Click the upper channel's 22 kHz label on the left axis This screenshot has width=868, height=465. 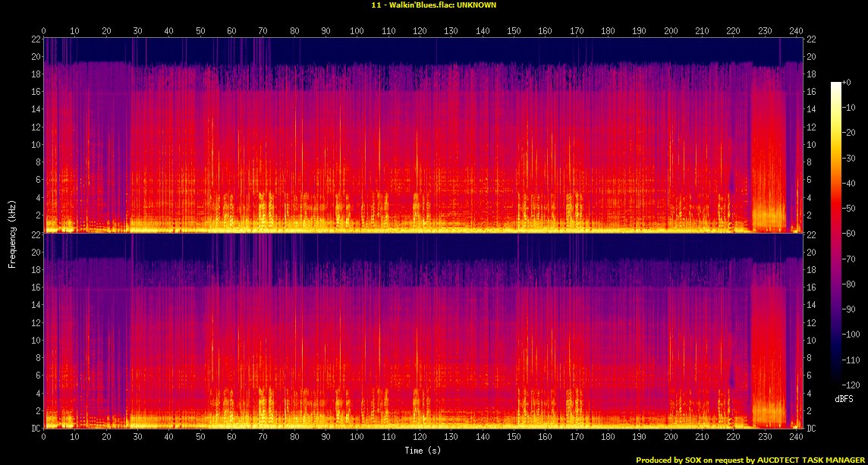35,39
